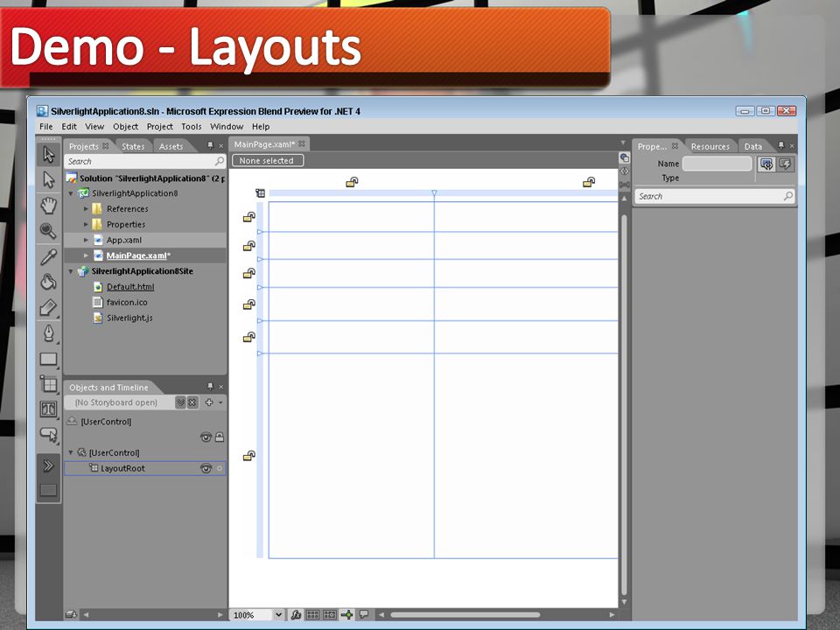This screenshot has height=630, width=840.
Task: Toggle lock dot on LayoutRoot row
Action: pos(219,469)
